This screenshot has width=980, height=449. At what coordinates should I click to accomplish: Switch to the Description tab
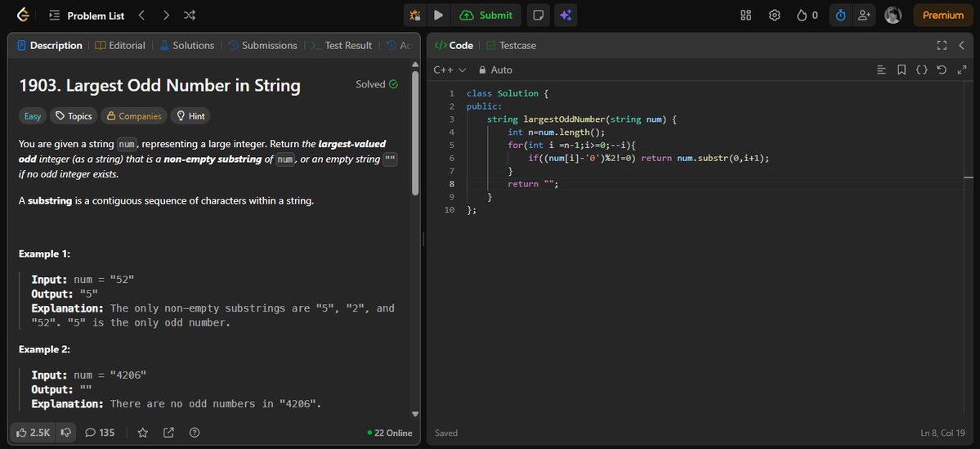[x=49, y=46]
